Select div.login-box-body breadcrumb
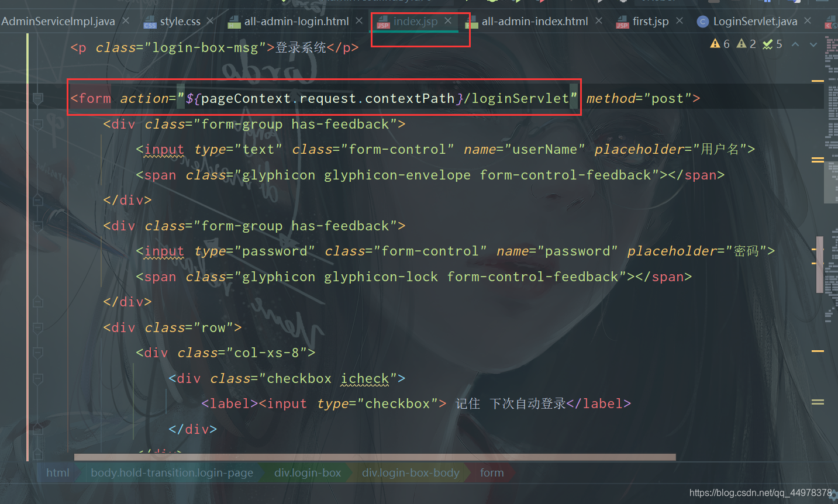Image resolution: width=838 pixels, height=504 pixels. coord(411,473)
